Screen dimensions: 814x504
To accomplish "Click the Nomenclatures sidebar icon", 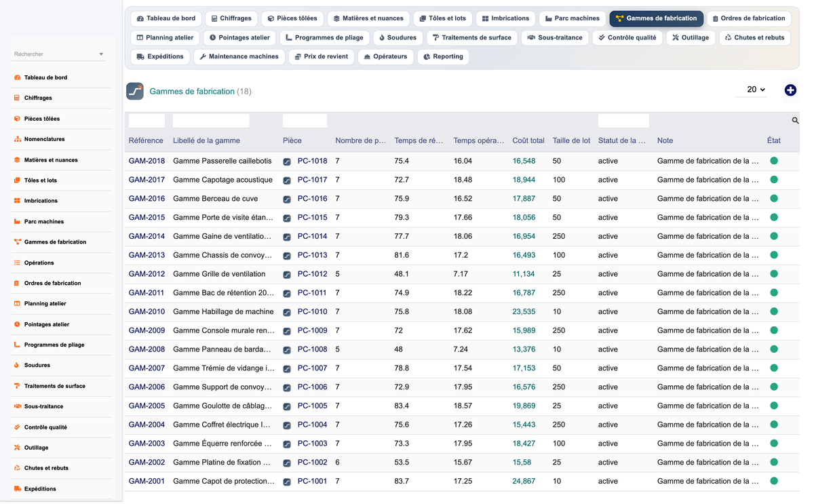I will 17,140.
